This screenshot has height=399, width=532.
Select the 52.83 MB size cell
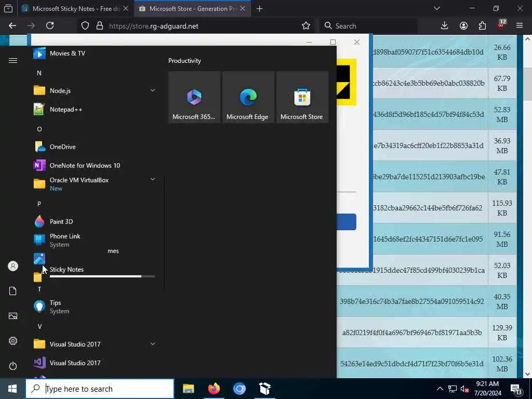click(502, 114)
